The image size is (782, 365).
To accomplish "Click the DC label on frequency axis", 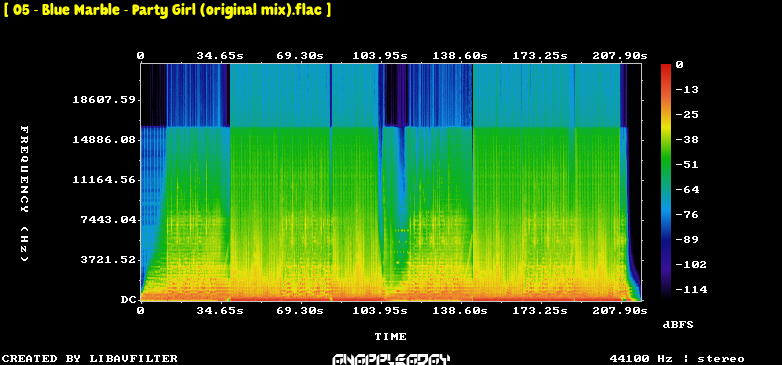I will [128, 300].
